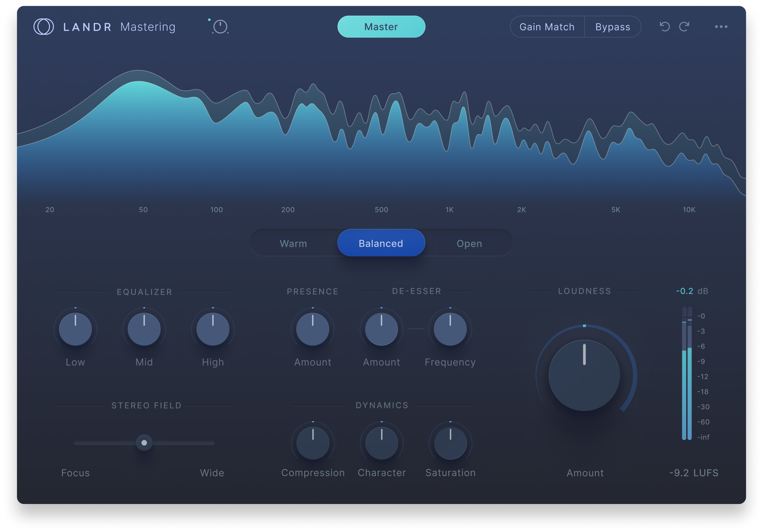This screenshot has height=532, width=763.
Task: Click the Equalizer Low knob
Action: click(x=75, y=329)
